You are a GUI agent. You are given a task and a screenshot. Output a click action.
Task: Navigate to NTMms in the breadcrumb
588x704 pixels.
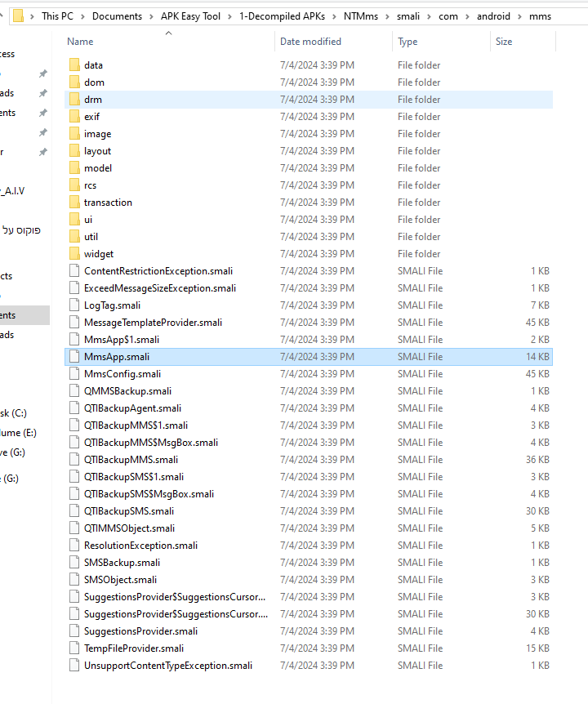pyautogui.click(x=360, y=16)
